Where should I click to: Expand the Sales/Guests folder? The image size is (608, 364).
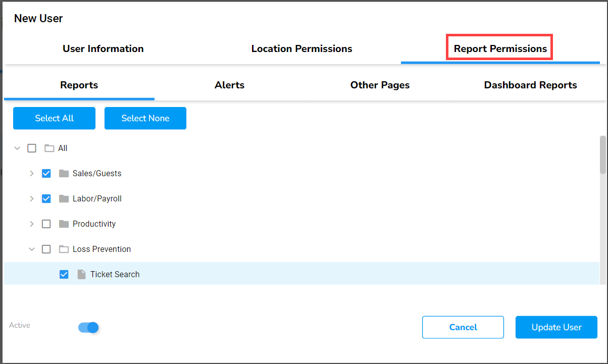tap(32, 174)
